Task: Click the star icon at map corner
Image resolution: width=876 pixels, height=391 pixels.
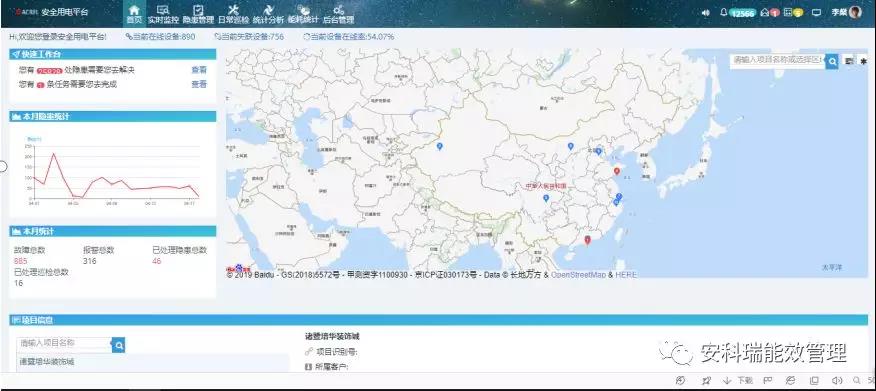Action: (864, 61)
